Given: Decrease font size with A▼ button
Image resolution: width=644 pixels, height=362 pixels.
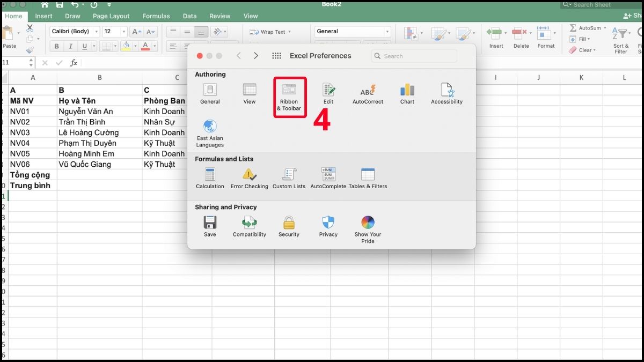Looking at the screenshot, I should 151,32.
